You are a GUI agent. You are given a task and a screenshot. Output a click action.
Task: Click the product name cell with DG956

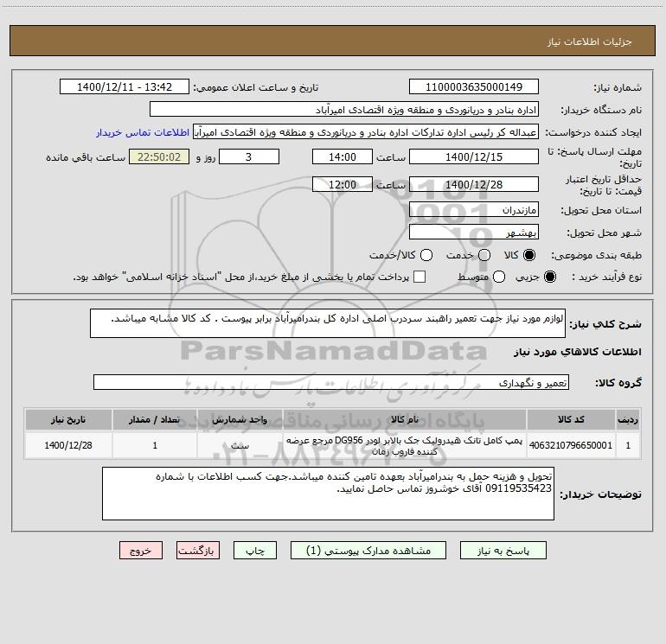click(405, 445)
